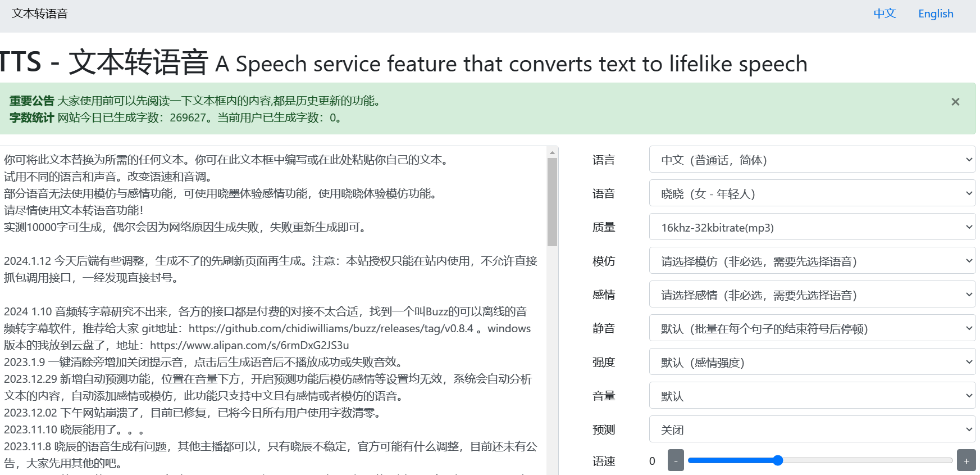Screen dimensions: 980x475
Task: Open the 语言 language dropdown
Action: [812, 160]
